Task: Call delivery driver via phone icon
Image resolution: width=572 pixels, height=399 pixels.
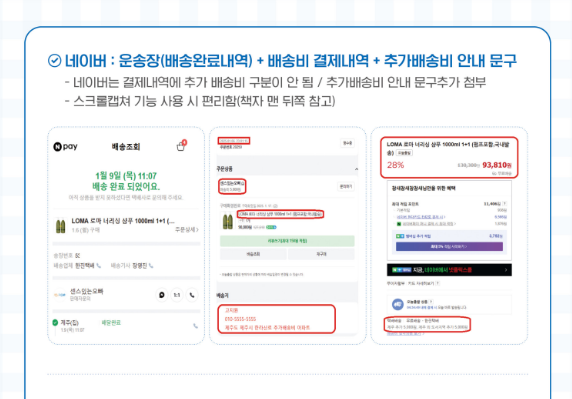Action: coord(151,266)
